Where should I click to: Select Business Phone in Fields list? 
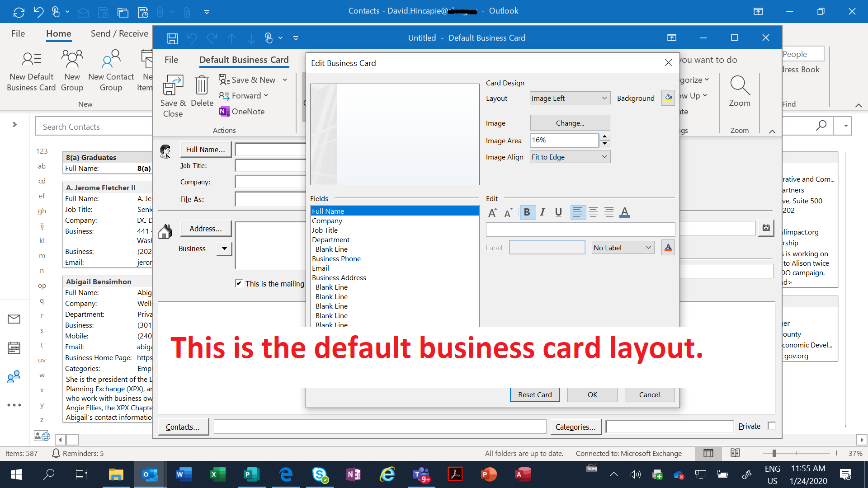pos(394,258)
